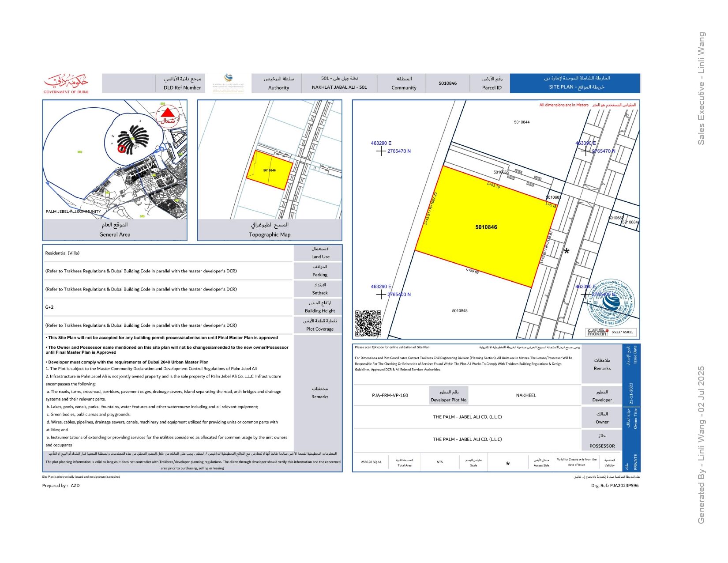Click the 'Land Use' label
The image size is (728, 563).
click(x=320, y=257)
